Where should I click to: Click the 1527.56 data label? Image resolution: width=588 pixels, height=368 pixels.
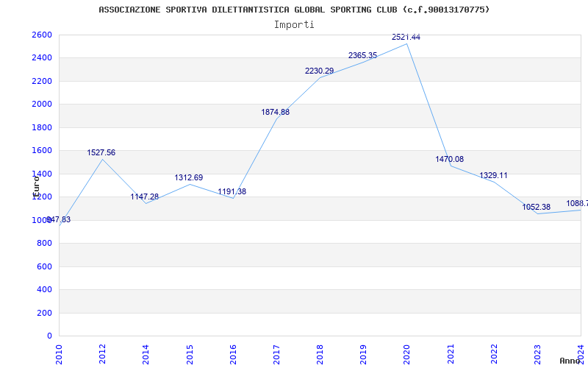click(101, 153)
